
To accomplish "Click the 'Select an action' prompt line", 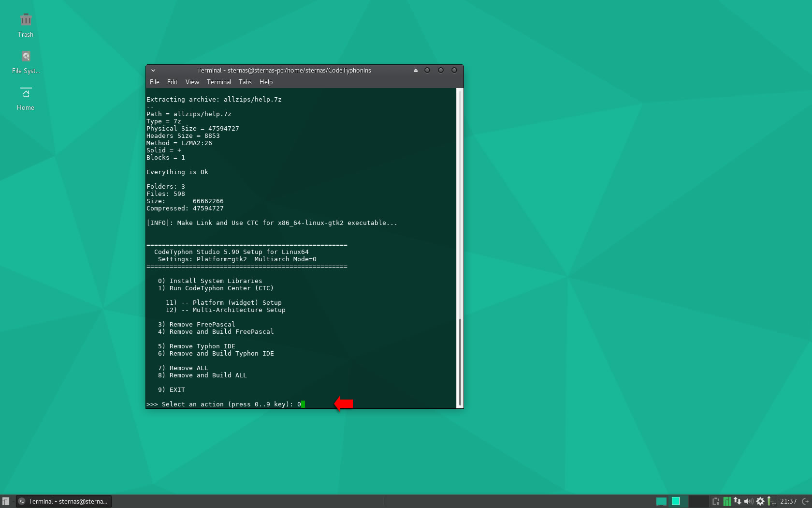I will point(226,404).
